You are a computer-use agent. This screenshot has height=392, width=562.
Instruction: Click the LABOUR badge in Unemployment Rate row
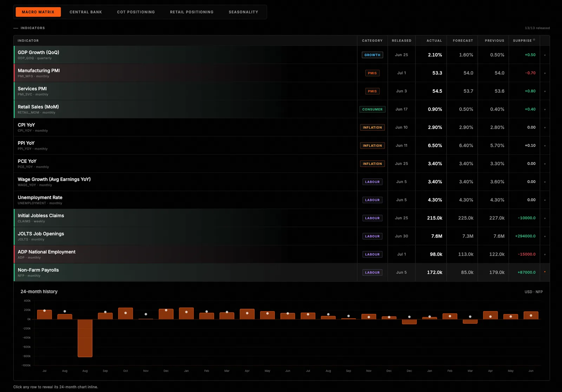click(372, 200)
